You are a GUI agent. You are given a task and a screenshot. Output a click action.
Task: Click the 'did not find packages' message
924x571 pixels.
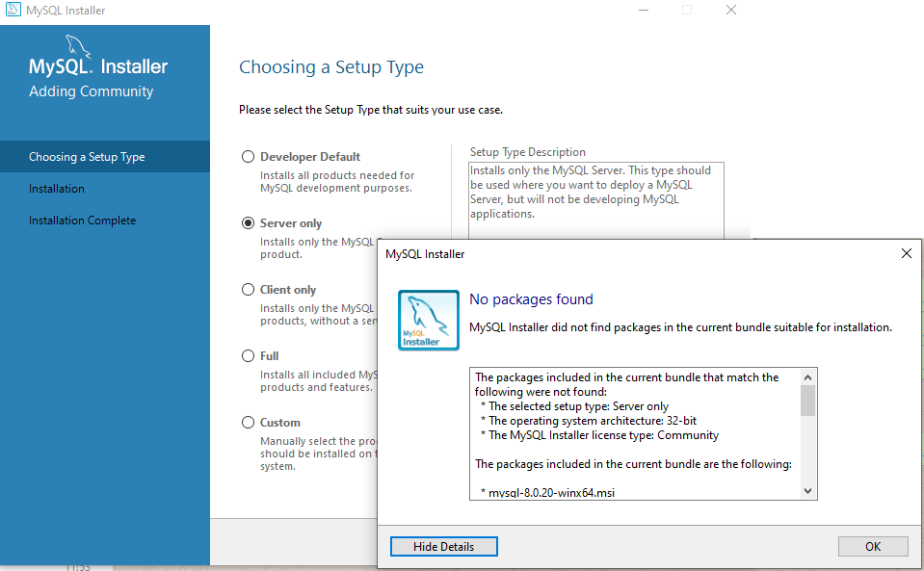tap(680, 327)
